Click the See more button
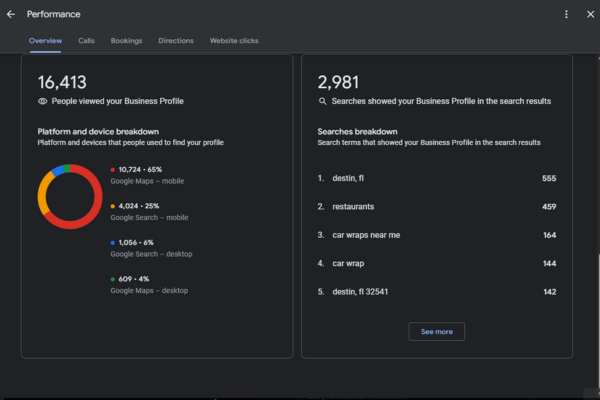600x400 pixels. 437,331
